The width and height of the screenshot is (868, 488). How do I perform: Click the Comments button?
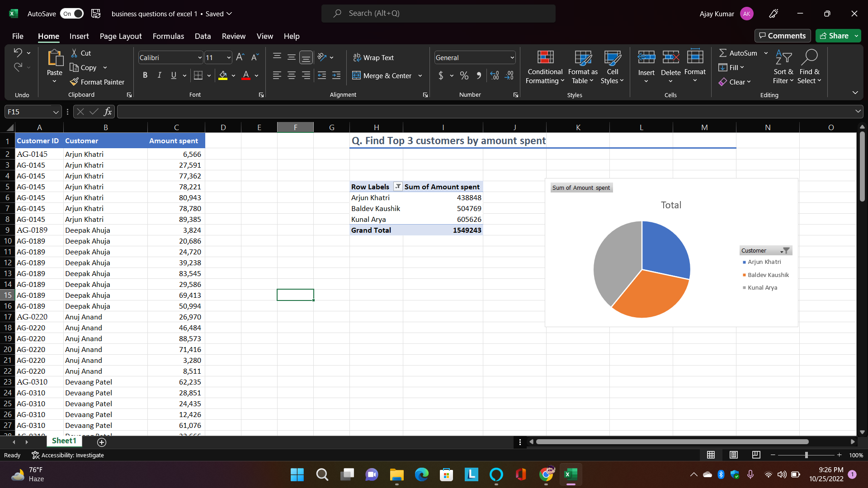tap(782, 36)
